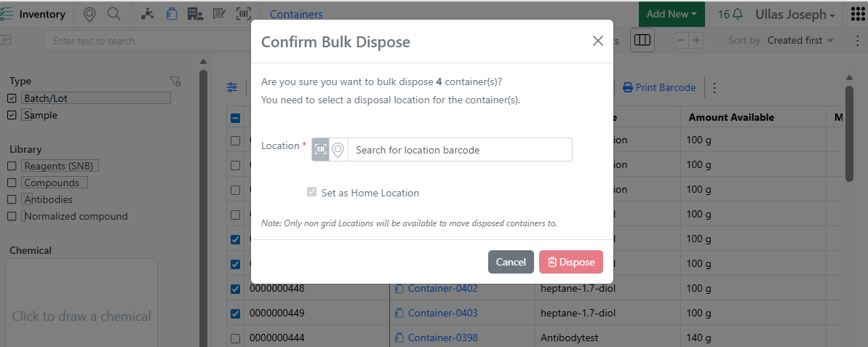Viewport: 868px width, 347px height.
Task: Click the sidebar scrollbar up arrow
Action: tap(203, 61)
